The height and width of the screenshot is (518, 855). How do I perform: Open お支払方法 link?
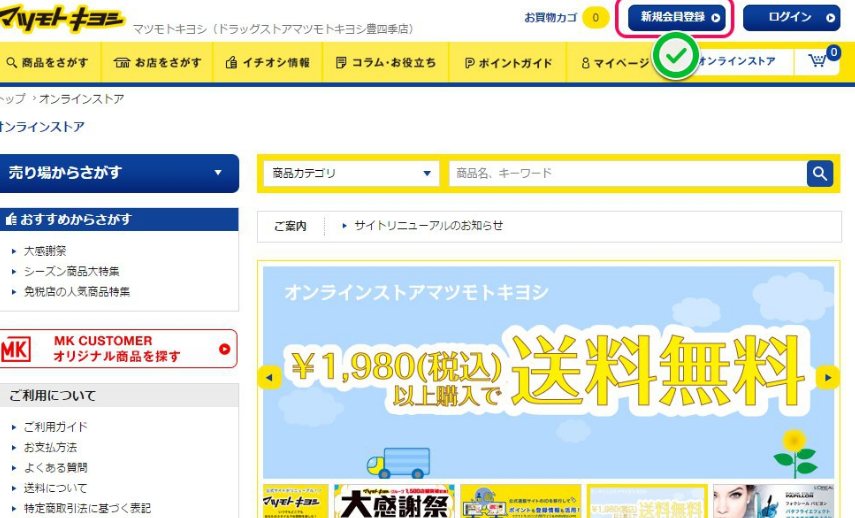pos(50,447)
